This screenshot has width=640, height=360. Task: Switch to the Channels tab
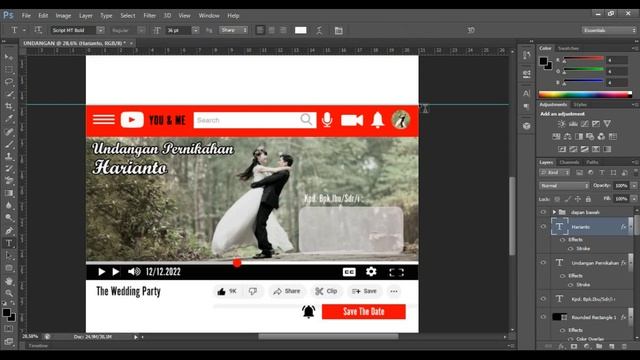point(569,162)
